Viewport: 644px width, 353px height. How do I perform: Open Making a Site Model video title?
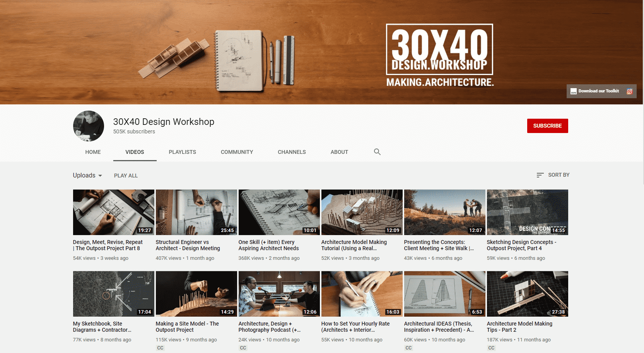click(187, 327)
